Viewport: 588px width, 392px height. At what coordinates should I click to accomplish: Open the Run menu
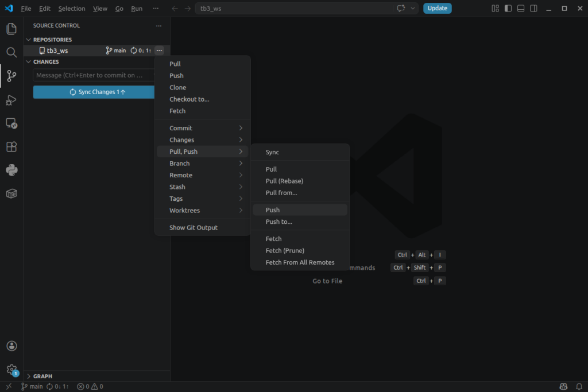coord(137,8)
